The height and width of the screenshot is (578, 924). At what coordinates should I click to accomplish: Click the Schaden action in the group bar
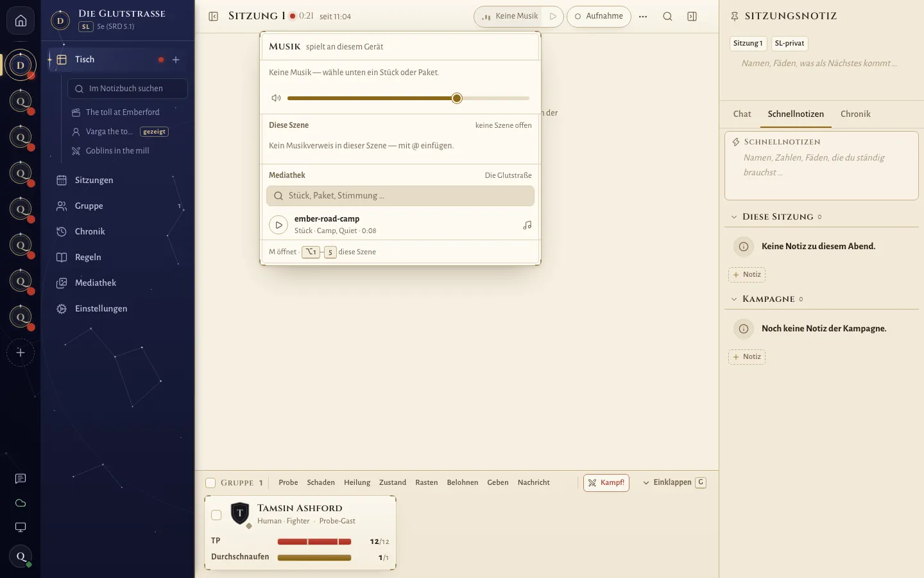click(321, 482)
